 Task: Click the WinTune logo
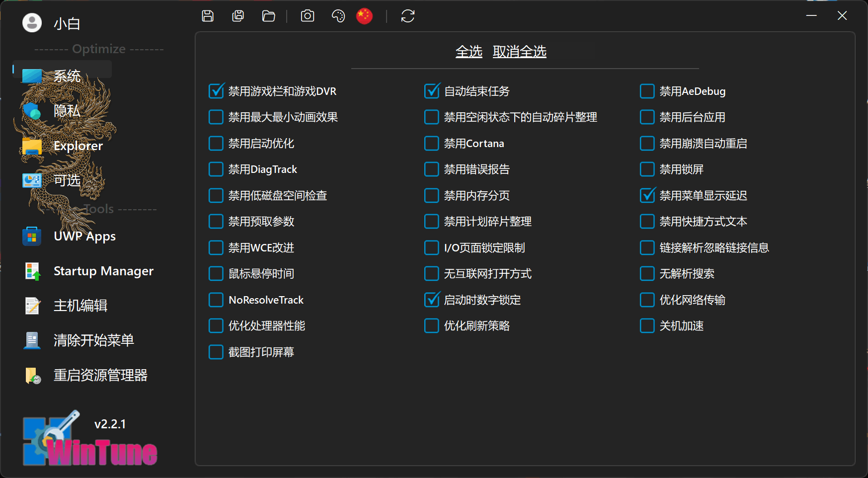[x=90, y=439]
